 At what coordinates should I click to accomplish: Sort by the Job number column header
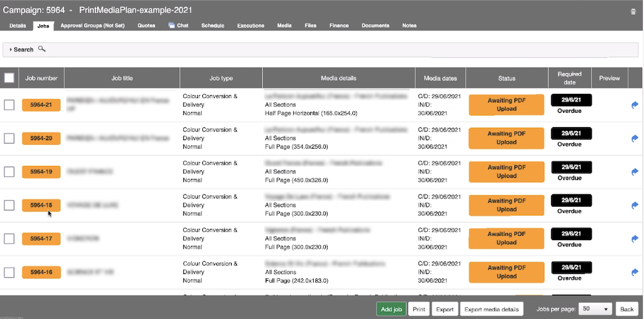pos(41,78)
